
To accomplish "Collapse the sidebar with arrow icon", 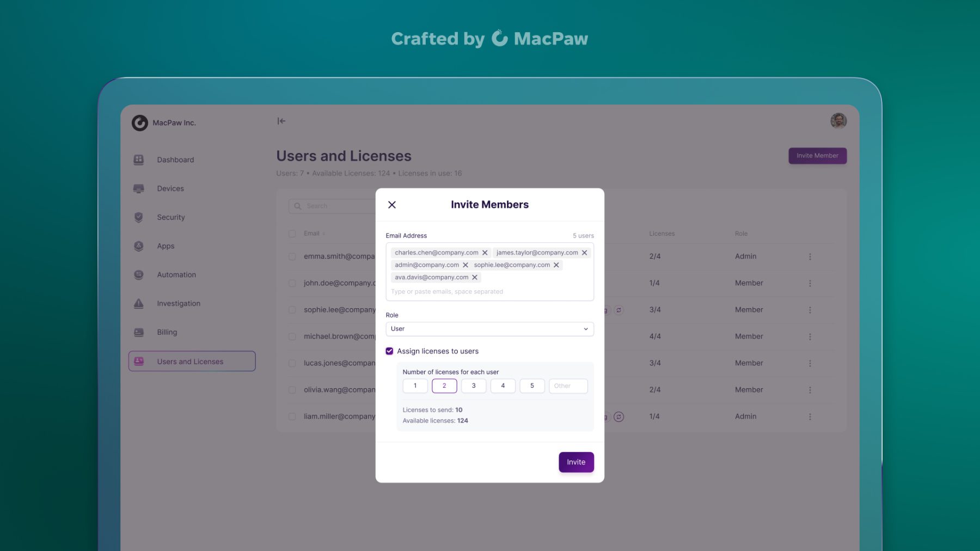I will pyautogui.click(x=281, y=121).
